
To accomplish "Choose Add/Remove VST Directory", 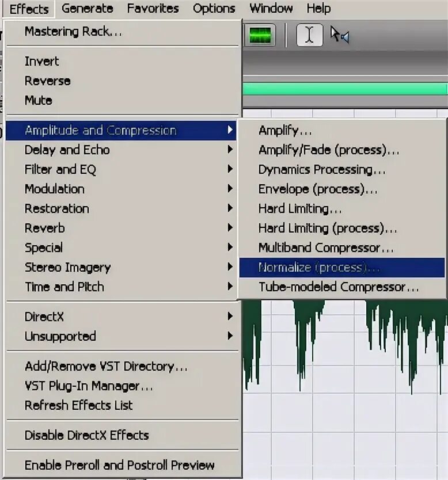I will (122, 367).
